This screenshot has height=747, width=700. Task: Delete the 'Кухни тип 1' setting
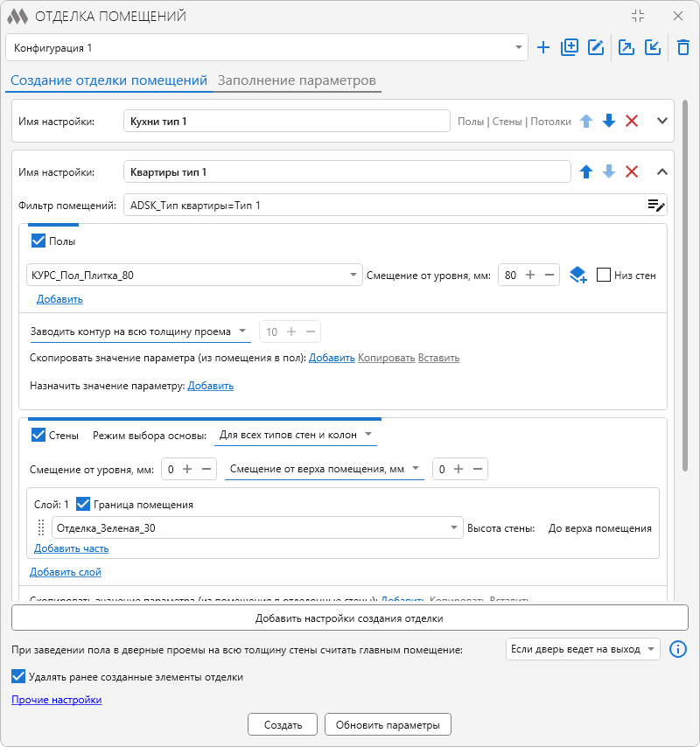pos(632,121)
